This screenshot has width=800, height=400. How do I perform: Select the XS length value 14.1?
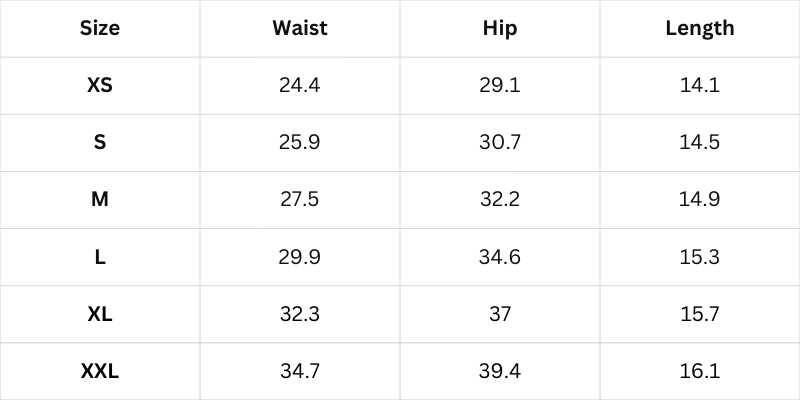coord(700,86)
